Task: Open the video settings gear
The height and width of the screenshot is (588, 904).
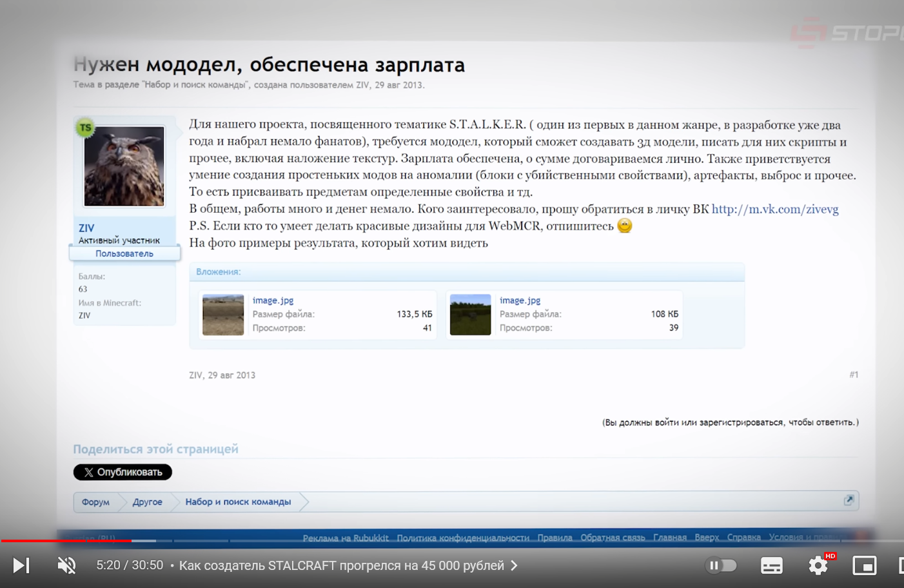Action: tap(818, 565)
